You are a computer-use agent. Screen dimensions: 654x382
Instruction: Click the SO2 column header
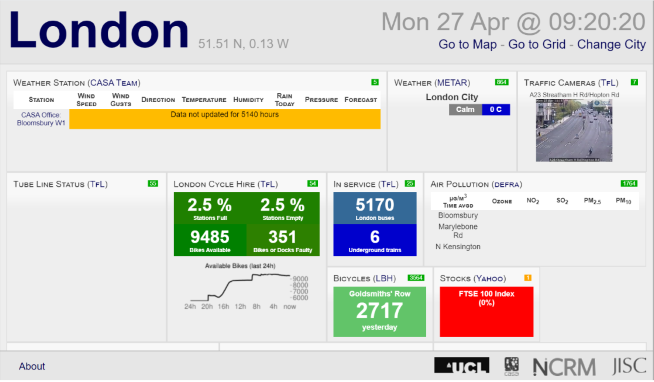coord(562,201)
